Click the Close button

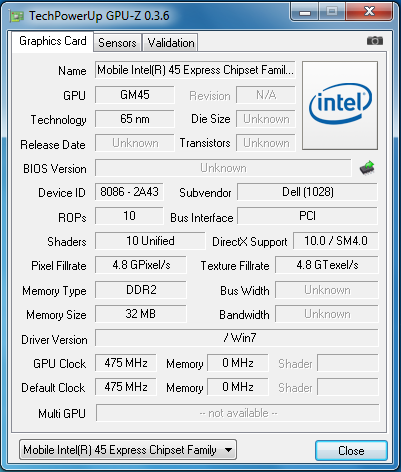tap(351, 451)
